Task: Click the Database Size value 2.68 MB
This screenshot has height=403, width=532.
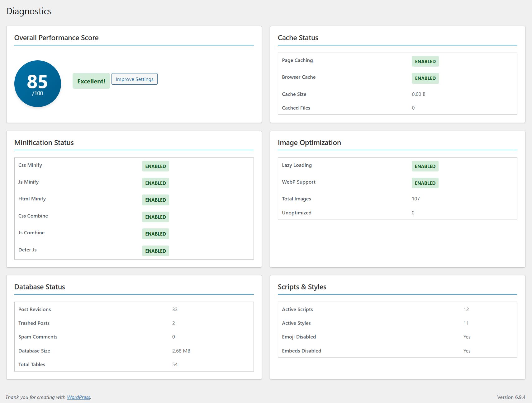Action: [x=181, y=351]
